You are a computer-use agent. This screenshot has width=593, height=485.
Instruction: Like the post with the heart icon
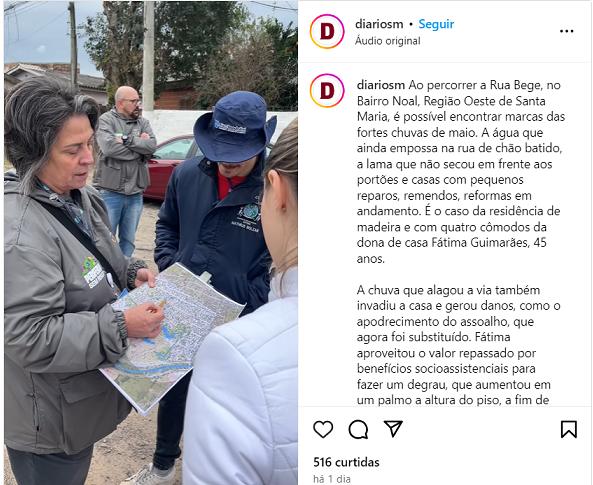pyautogui.click(x=323, y=429)
